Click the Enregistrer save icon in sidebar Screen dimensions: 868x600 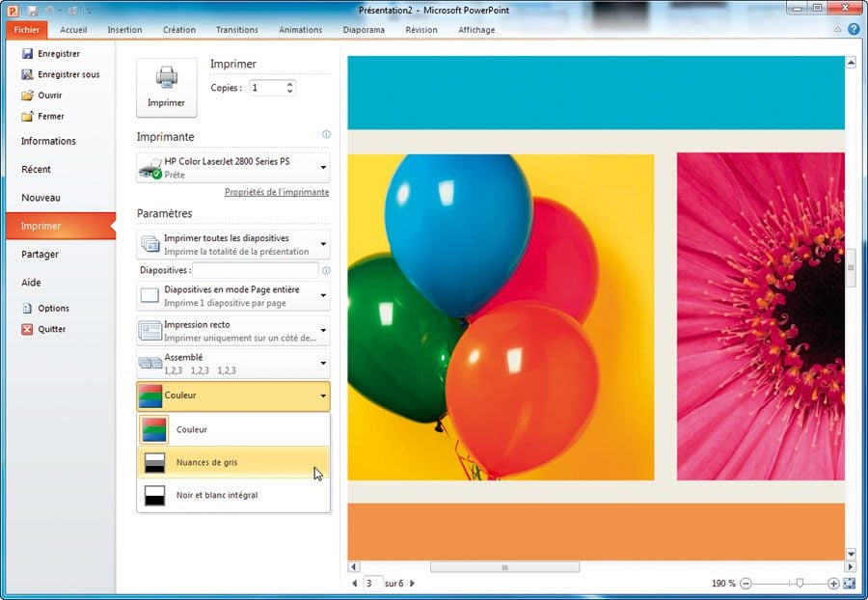point(27,54)
